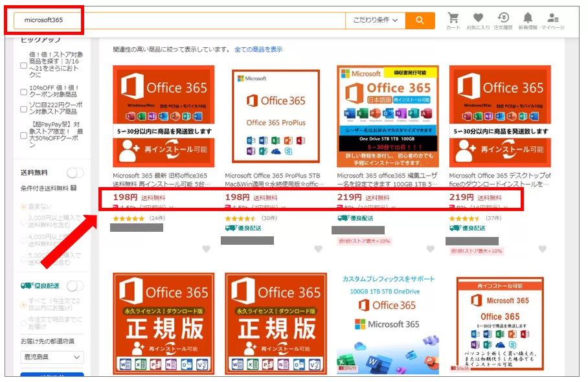The width and height of the screenshot is (588, 382).
Task: Check the ゾロ目222円クーポン store checkbox
Action: [24, 109]
